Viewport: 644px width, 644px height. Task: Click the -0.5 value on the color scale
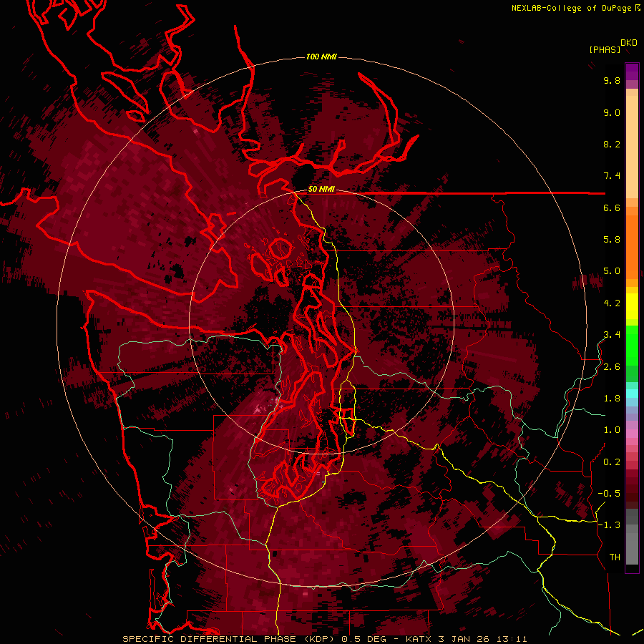click(x=609, y=494)
